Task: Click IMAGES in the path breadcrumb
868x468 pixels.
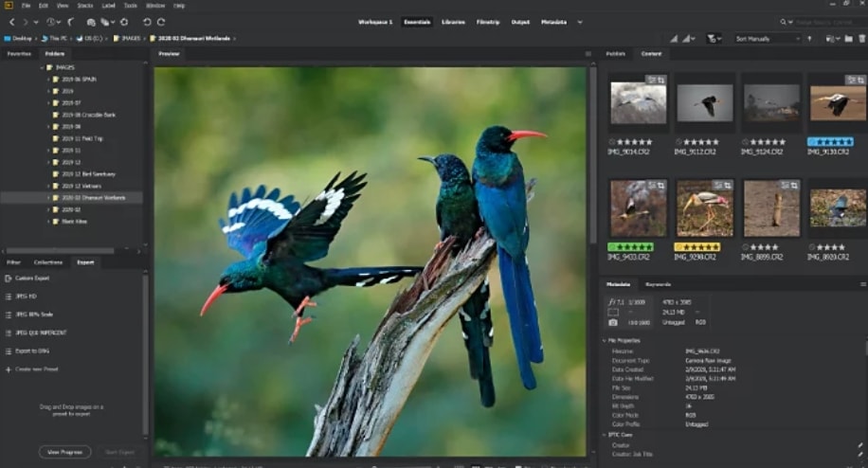Action: point(131,39)
